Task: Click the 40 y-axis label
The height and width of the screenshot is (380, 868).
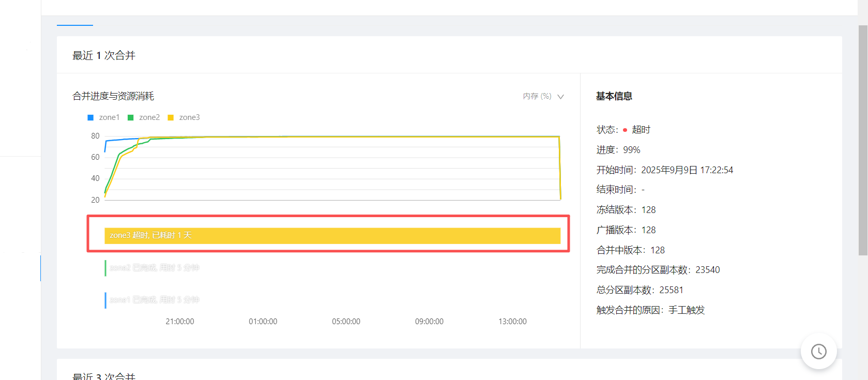Action: pos(95,178)
